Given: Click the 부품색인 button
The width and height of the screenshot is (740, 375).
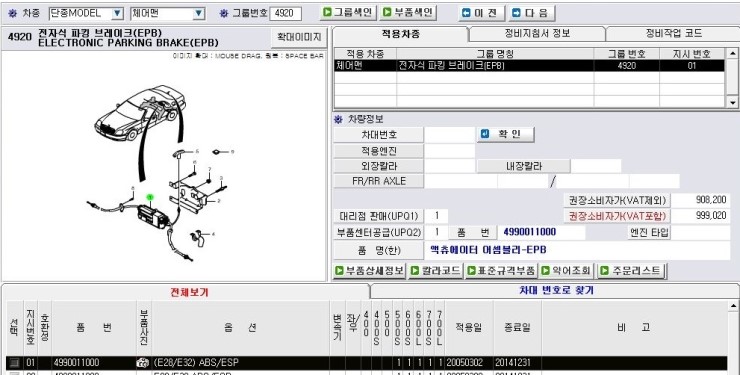Looking at the screenshot, I should pos(408,13).
